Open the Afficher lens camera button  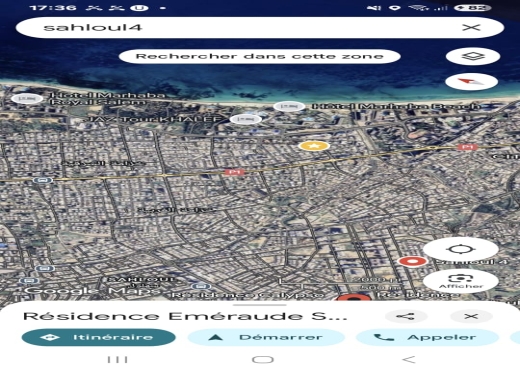461,281
